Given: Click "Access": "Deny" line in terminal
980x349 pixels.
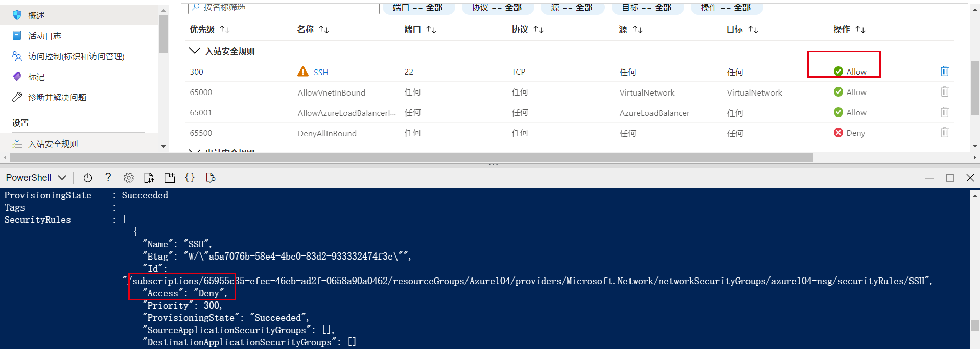Looking at the screenshot, I should coord(185,293).
